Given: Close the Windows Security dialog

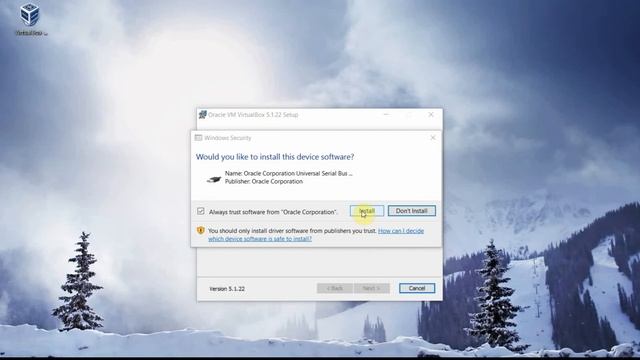Looking at the screenshot, I should [x=433, y=138].
